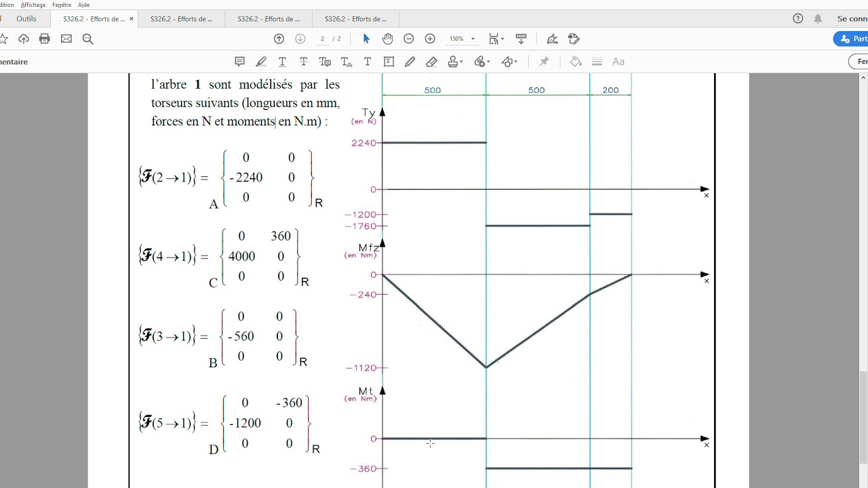Switch to the second S326.2 document tab
Screen dimensions: 868x488
pos(181,19)
